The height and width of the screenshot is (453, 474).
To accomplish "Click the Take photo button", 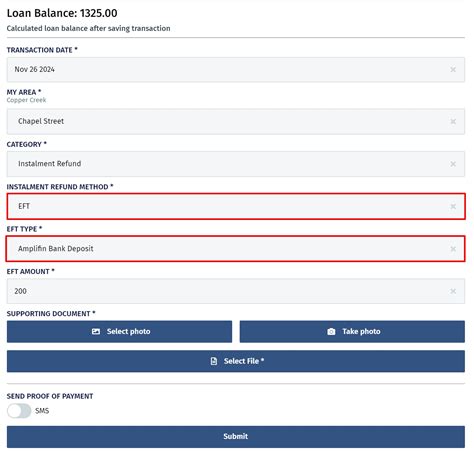I will pyautogui.click(x=352, y=332).
